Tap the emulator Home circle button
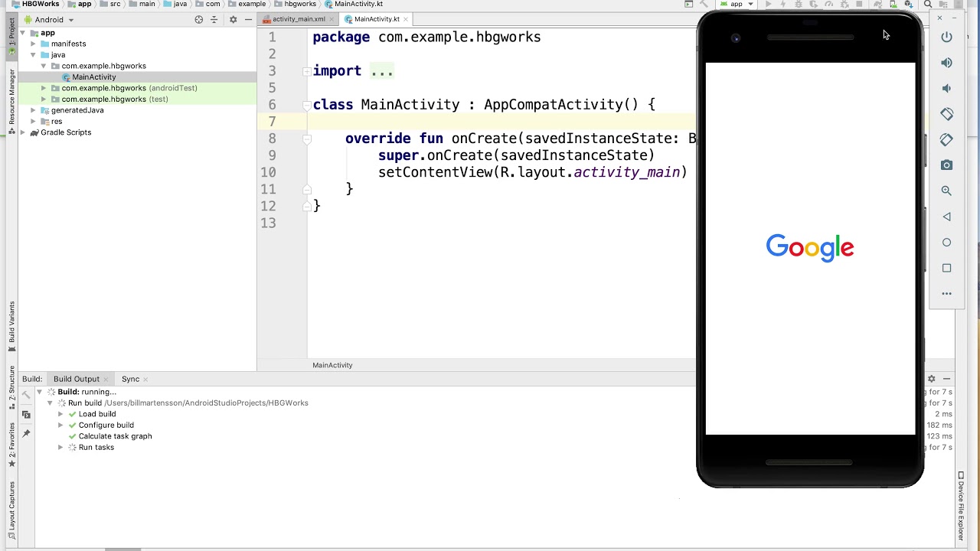Image resolution: width=980 pixels, height=551 pixels. point(947,243)
